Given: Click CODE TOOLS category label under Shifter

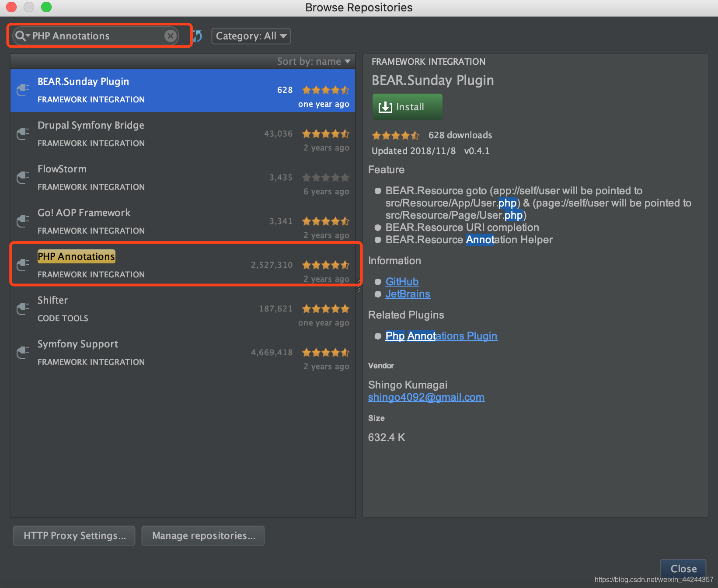Looking at the screenshot, I should click(x=63, y=318).
